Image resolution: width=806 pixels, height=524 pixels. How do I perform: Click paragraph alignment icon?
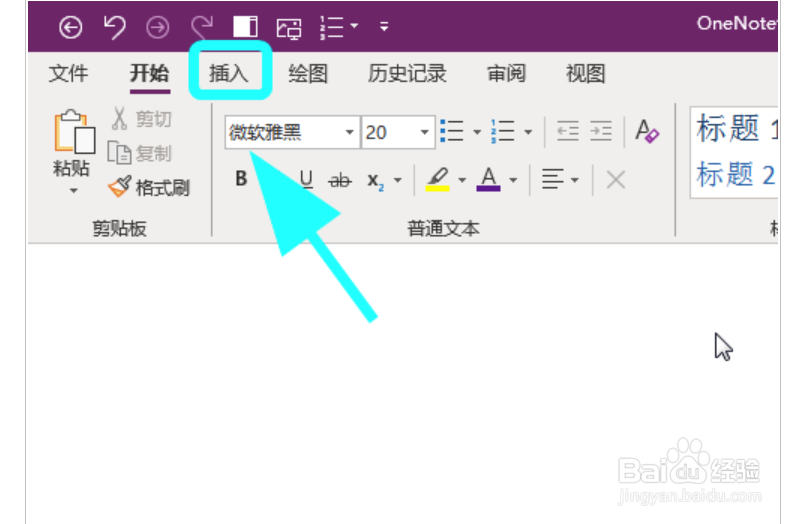pos(553,179)
